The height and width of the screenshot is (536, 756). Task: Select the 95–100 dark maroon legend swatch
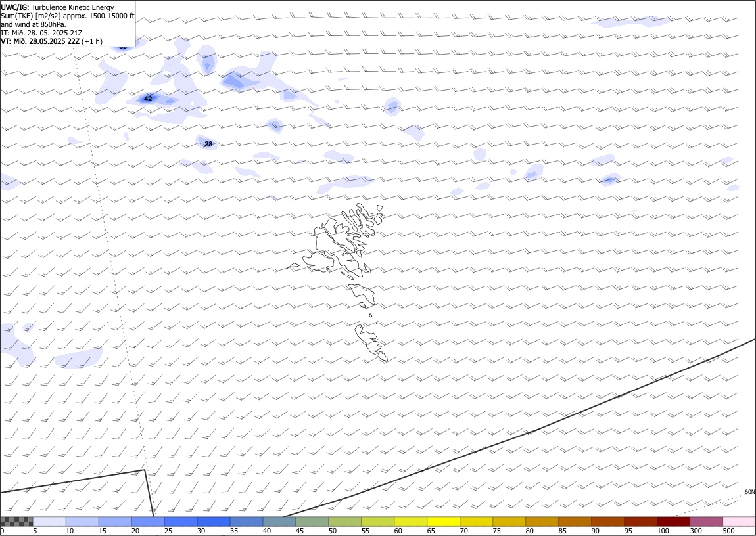[x=640, y=522]
